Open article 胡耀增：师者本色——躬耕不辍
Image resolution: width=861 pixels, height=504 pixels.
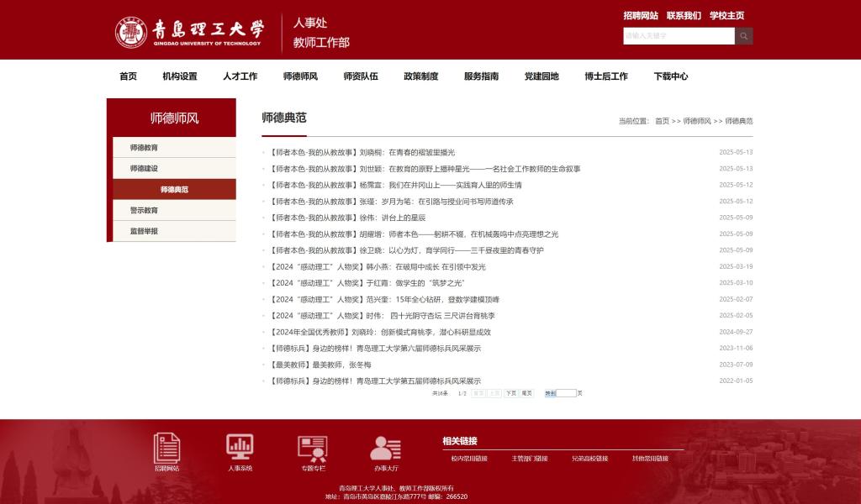(414, 234)
